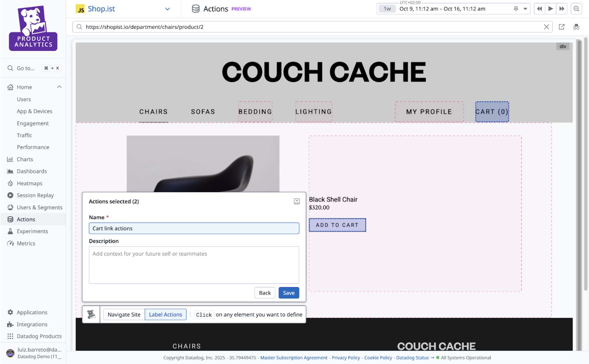Open Session Replay in sidebar
Screen dimensions: 589x364
coord(35,195)
